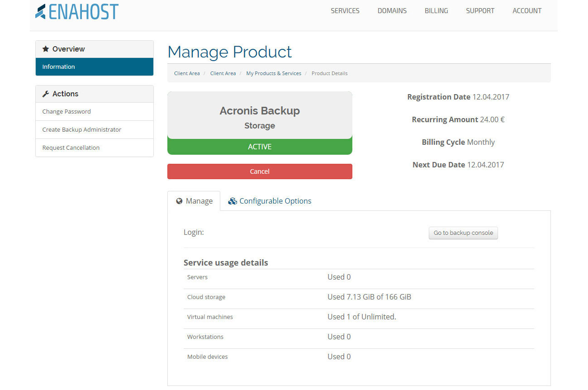This screenshot has height=390, width=588.
Task: Click the Product Details breadcrumb text
Action: [x=329, y=73]
